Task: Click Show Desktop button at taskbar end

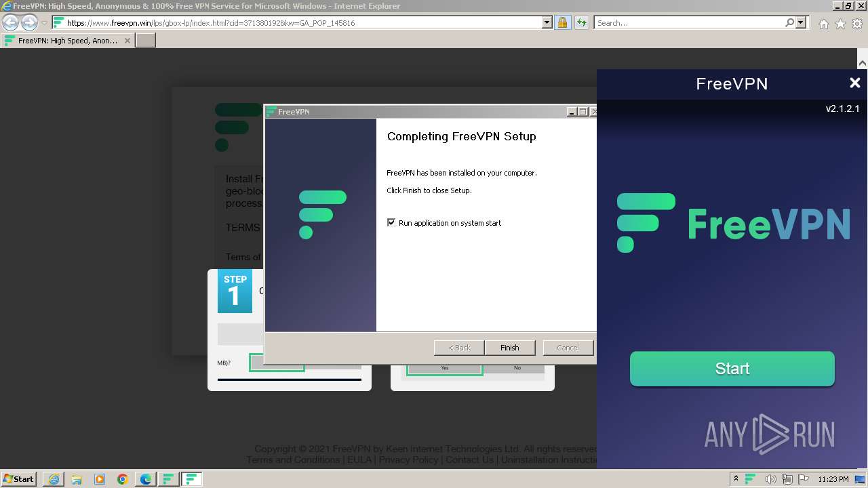Action: (861, 479)
